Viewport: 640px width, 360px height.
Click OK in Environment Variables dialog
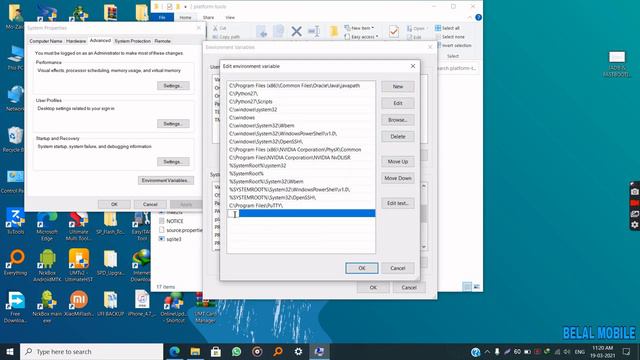pos(373,287)
